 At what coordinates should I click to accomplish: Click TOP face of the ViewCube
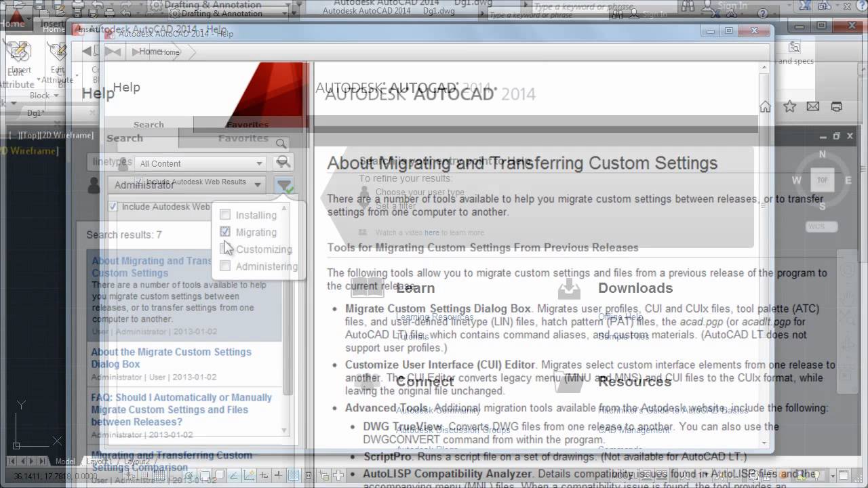coord(823,180)
